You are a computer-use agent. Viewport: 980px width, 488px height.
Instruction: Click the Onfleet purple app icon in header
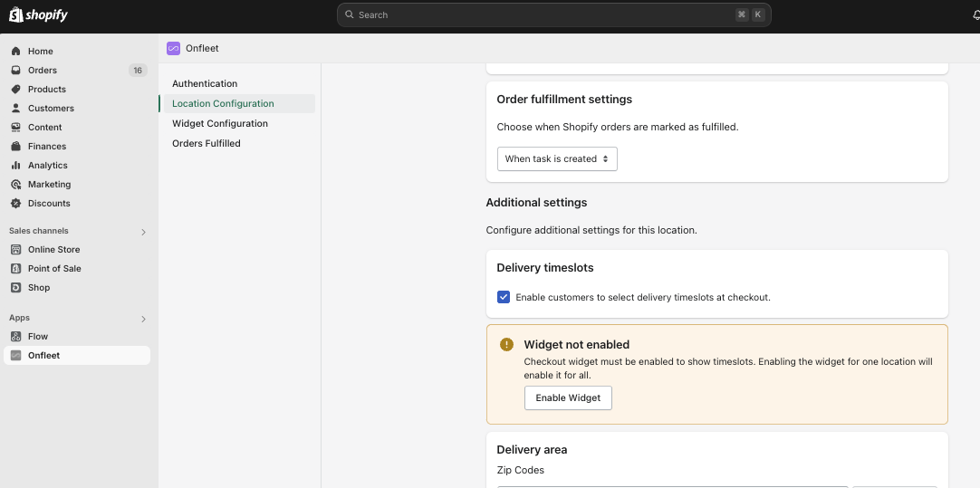tap(173, 48)
